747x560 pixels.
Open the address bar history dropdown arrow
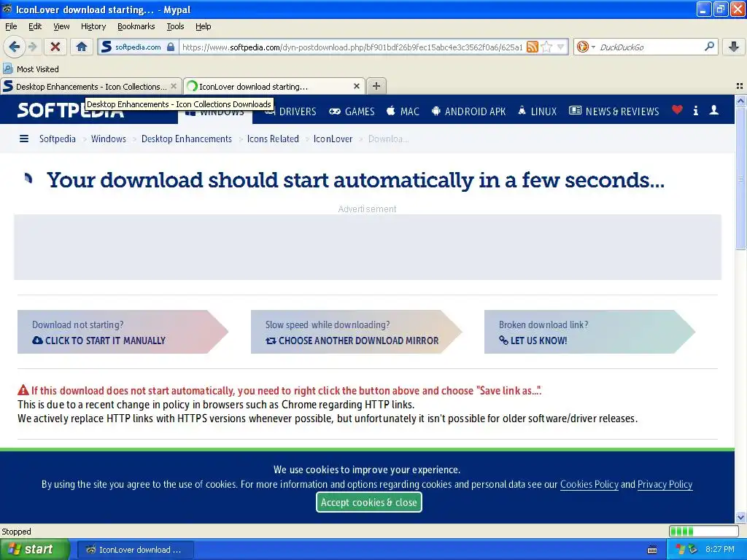tap(561, 47)
